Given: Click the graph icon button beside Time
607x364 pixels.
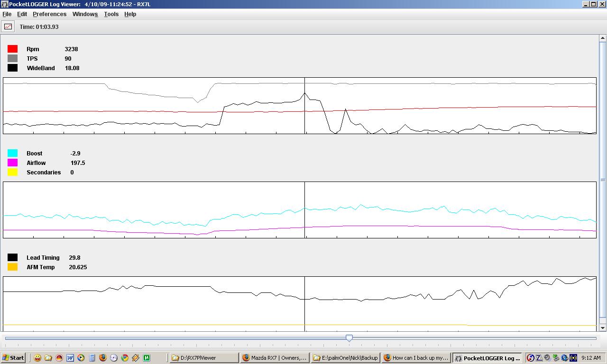Looking at the screenshot, I should click(x=8, y=27).
